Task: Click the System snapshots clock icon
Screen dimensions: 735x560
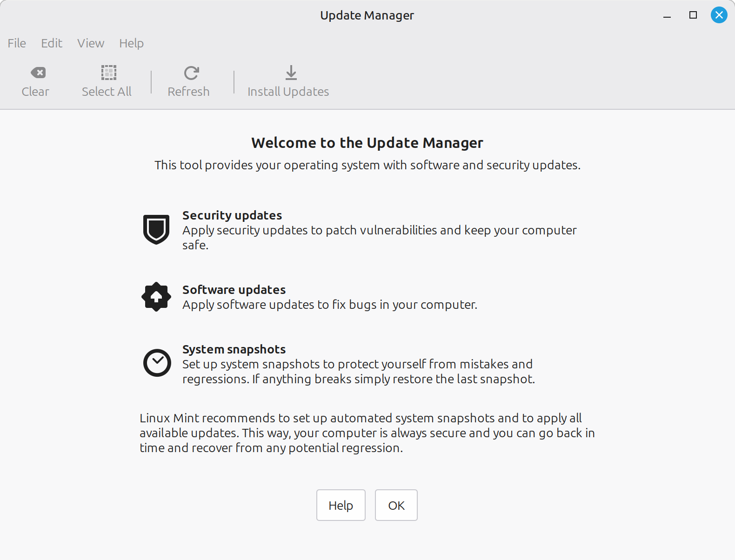Action: (157, 363)
